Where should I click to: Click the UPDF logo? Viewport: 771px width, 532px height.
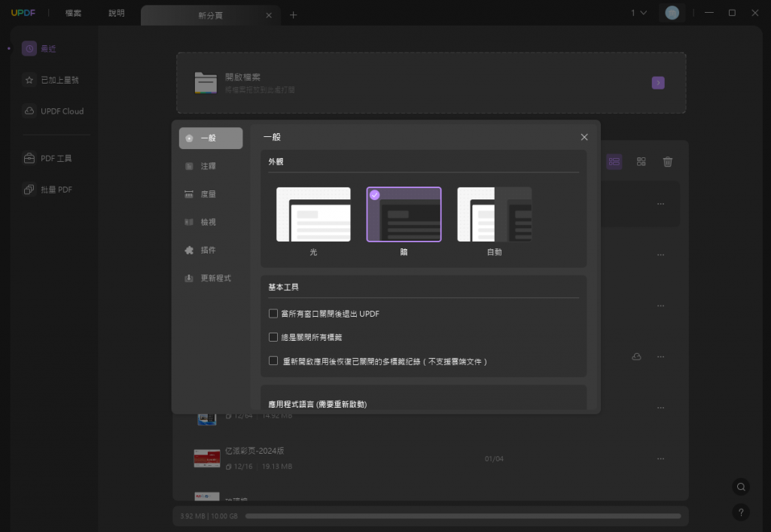click(x=23, y=13)
